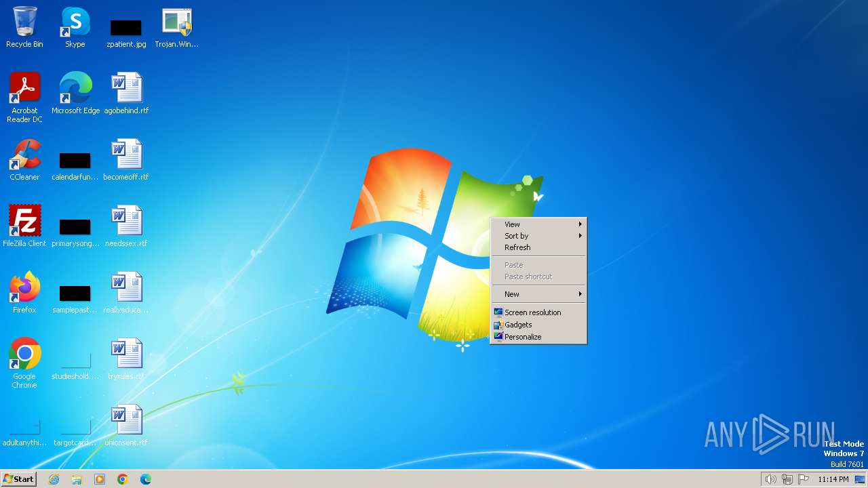The height and width of the screenshot is (488, 868).
Task: Click the Show desktop button
Action: coord(861,479)
